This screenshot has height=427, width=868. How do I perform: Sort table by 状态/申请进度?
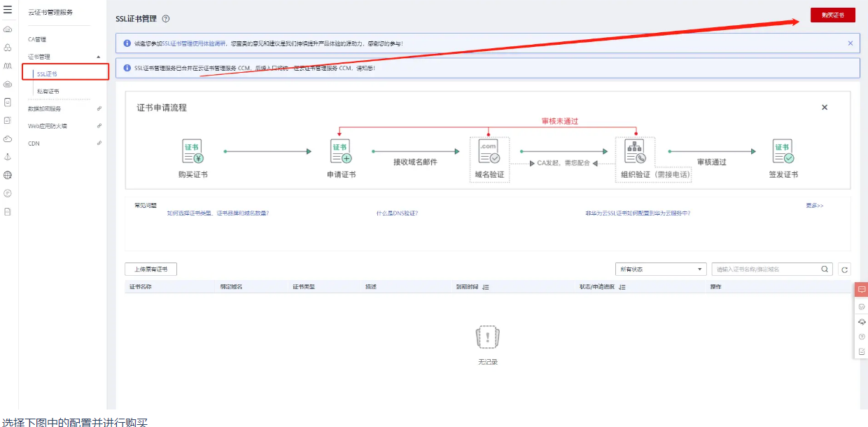click(621, 287)
